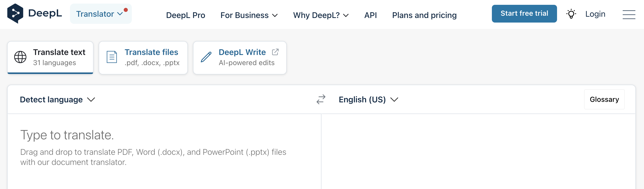The height and width of the screenshot is (189, 644).
Task: Click the globe icon in Translate text
Action: [x=20, y=57]
